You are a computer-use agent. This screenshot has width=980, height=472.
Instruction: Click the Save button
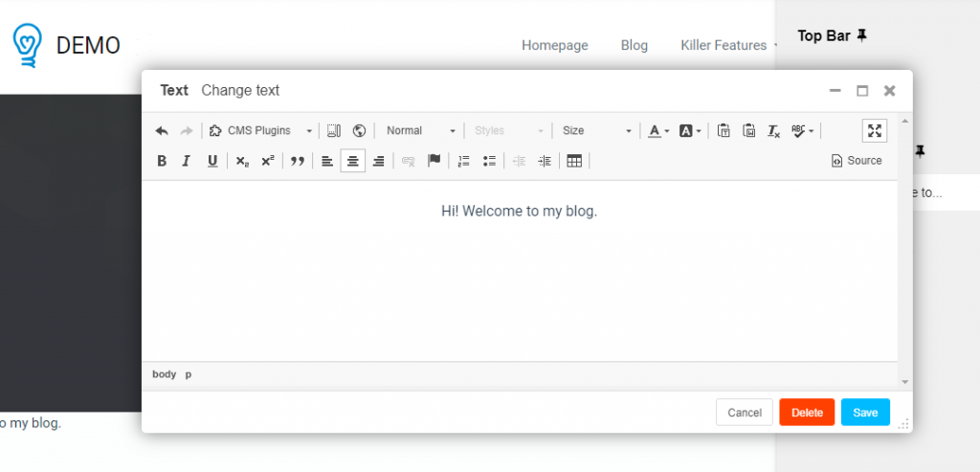pos(865,413)
